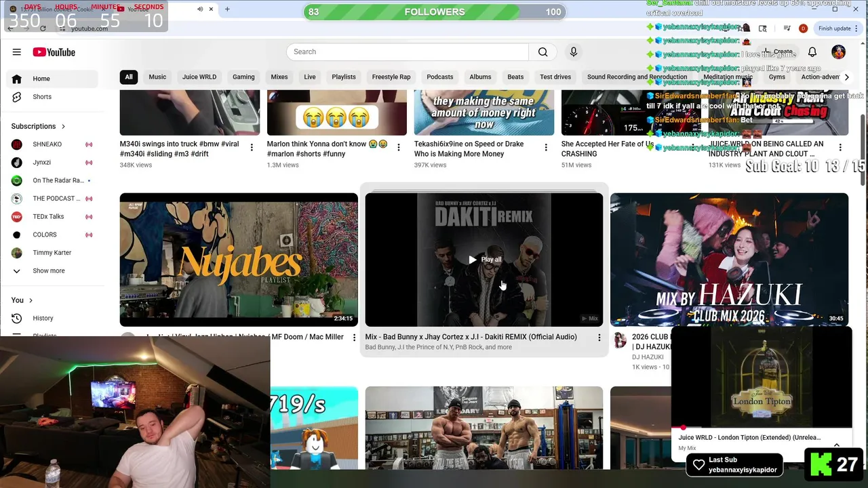The width and height of the screenshot is (868, 488).
Task: Click the DJ HAZUKI channel avatar
Action: 620,340
